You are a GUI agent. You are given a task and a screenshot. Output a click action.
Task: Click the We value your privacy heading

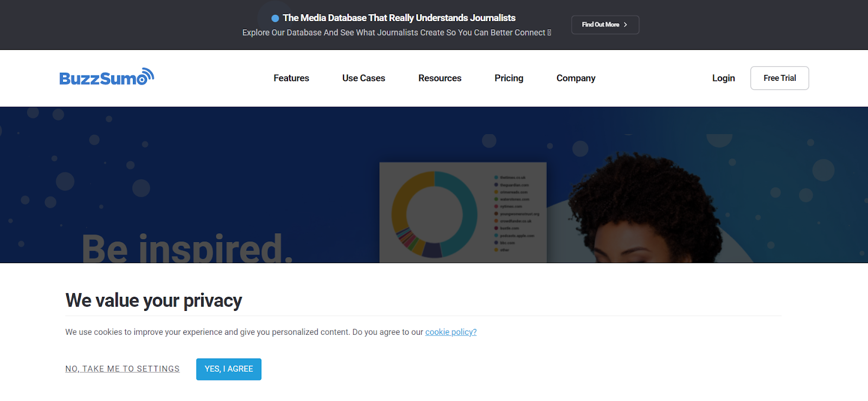click(154, 300)
